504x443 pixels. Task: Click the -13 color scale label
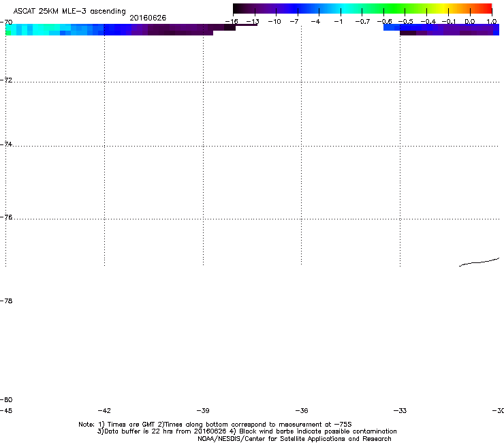[x=253, y=22]
